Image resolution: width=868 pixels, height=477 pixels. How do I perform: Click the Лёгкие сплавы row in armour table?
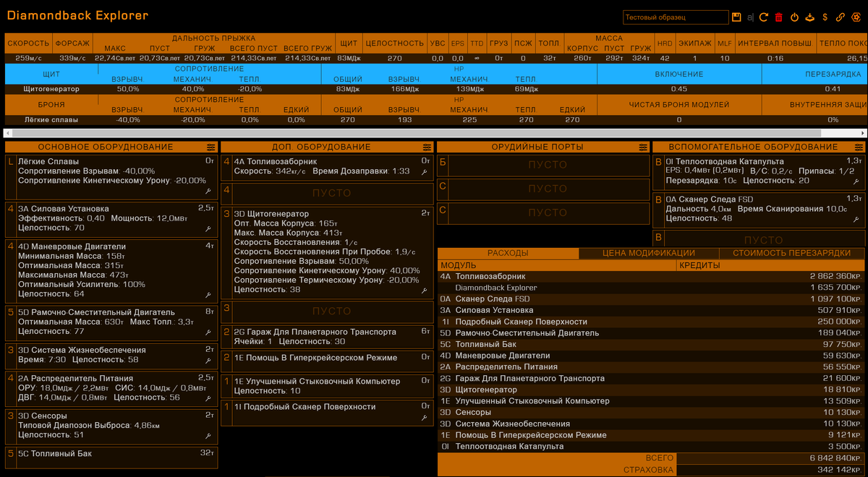tap(434, 120)
